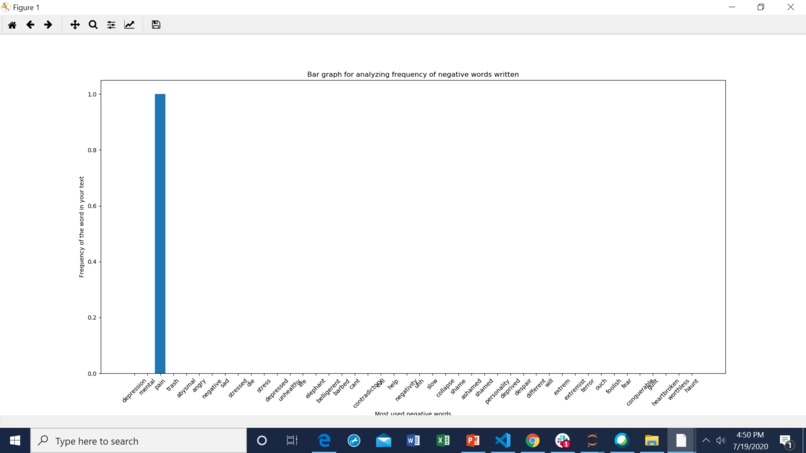The width and height of the screenshot is (806, 453).
Task: Switch to Visual Studio Code in taskbar
Action: tap(503, 441)
